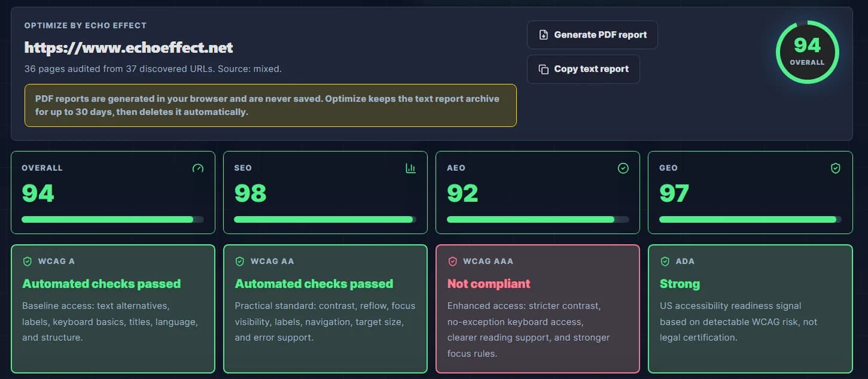Click the WCAG AAA label text
The height and width of the screenshot is (379, 868).
pyautogui.click(x=488, y=262)
